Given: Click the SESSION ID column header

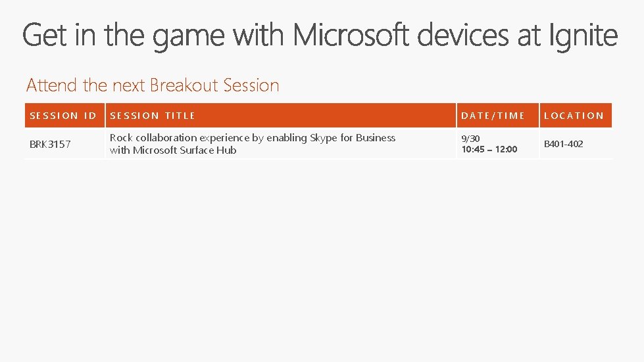Looking at the screenshot, I should click(63, 116).
